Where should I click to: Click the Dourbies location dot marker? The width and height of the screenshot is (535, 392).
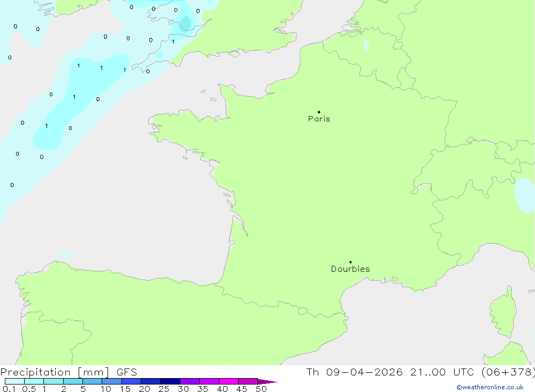pyautogui.click(x=350, y=262)
